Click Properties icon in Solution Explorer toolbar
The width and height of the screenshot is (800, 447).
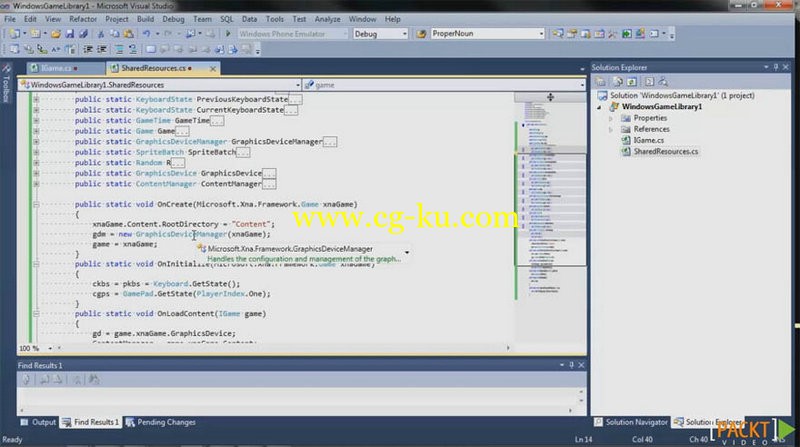[600, 82]
